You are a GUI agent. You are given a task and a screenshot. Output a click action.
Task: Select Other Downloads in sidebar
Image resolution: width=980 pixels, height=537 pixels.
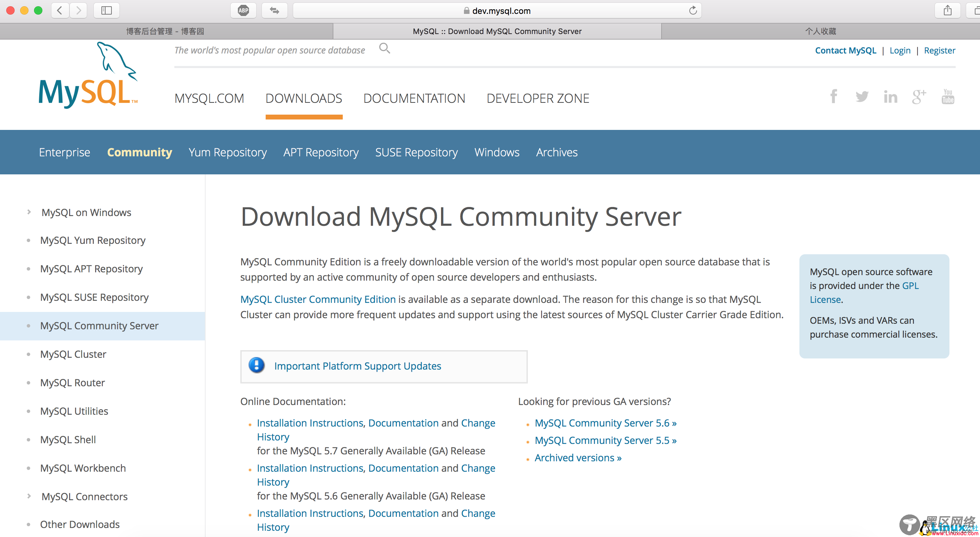point(80,524)
